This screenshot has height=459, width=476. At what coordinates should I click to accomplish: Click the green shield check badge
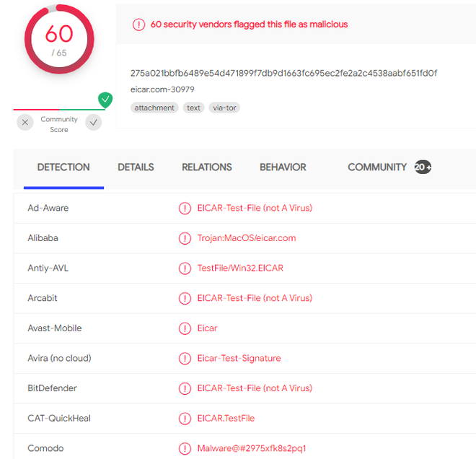105,100
